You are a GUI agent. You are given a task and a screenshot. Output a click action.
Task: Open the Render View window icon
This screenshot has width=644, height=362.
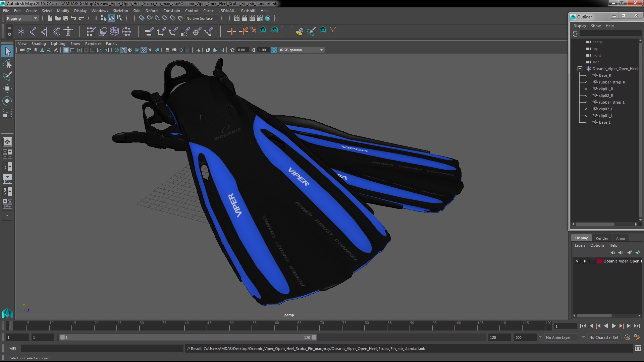(237, 18)
